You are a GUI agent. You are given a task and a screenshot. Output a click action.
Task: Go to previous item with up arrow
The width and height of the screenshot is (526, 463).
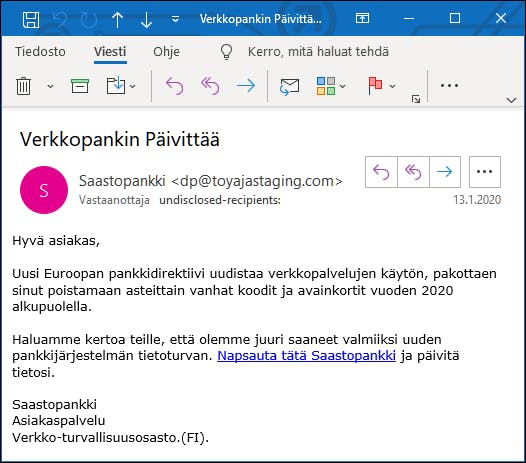tap(117, 19)
